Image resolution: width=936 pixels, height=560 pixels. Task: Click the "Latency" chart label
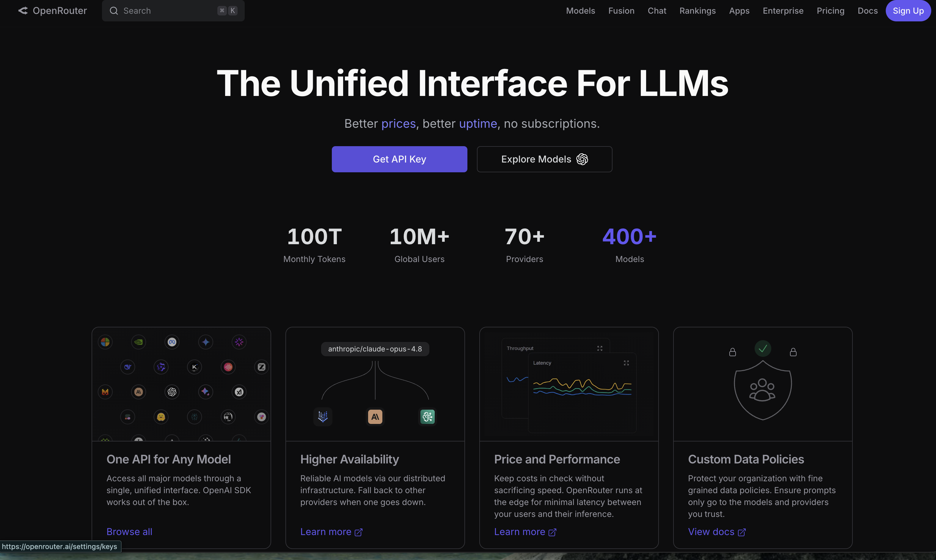542,363
